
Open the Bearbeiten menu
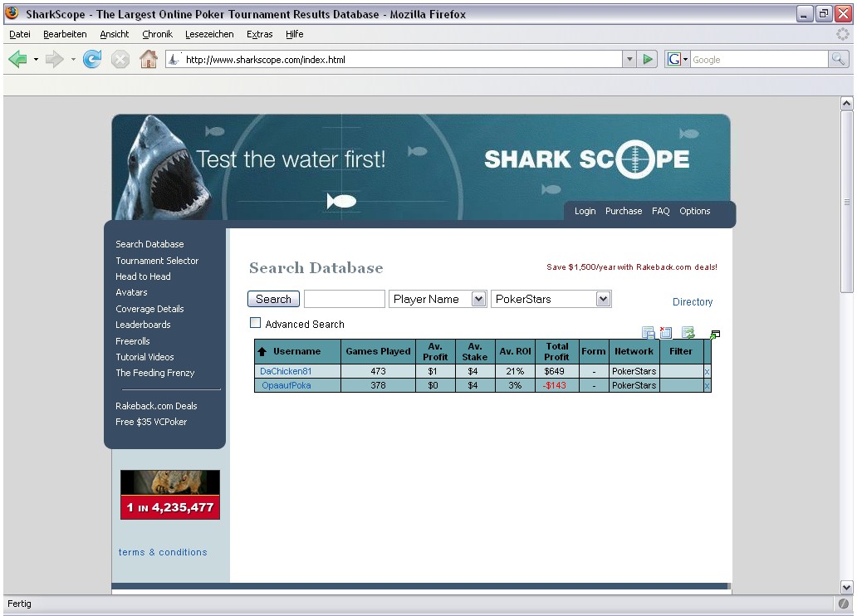click(x=65, y=34)
